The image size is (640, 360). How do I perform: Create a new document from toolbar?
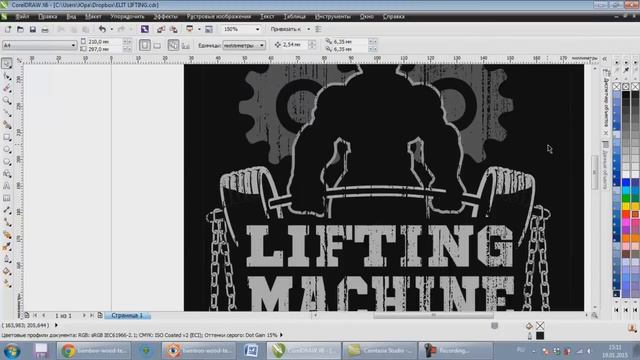[x=8, y=29]
